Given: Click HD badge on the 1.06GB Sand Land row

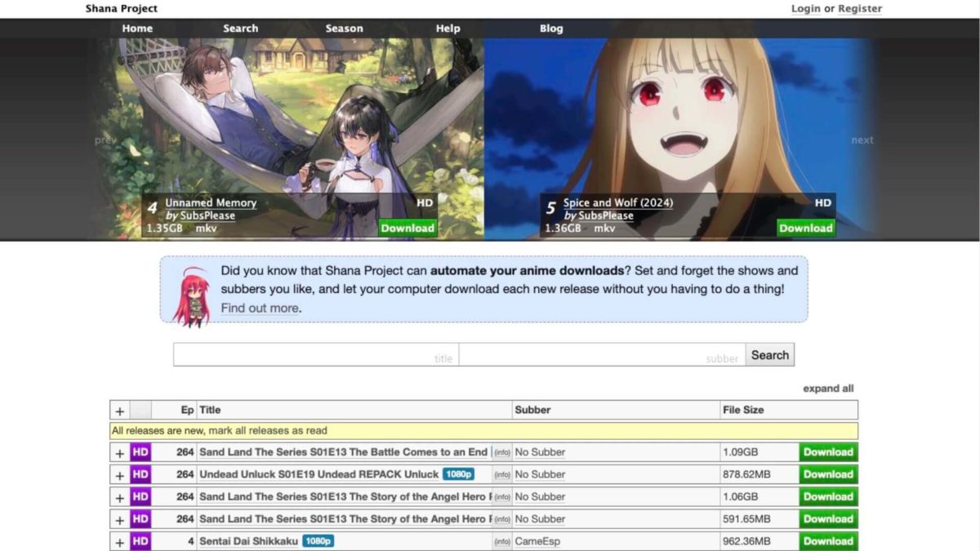Looking at the screenshot, I should click(140, 496).
